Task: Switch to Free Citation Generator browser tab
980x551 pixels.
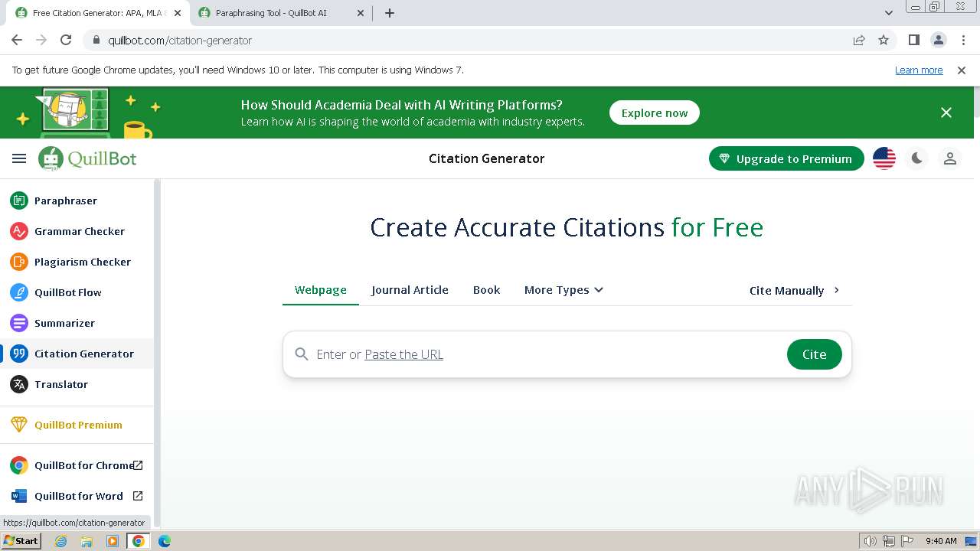Action: [x=98, y=13]
